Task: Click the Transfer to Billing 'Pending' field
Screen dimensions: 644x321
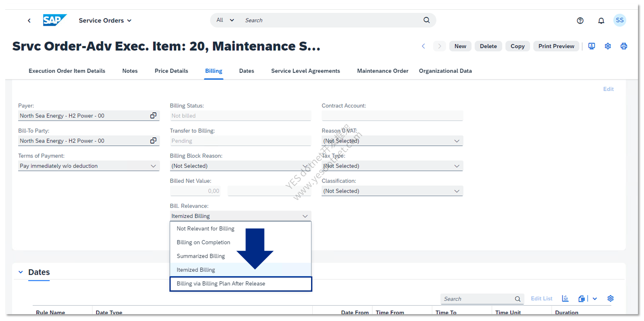Action: pyautogui.click(x=240, y=141)
